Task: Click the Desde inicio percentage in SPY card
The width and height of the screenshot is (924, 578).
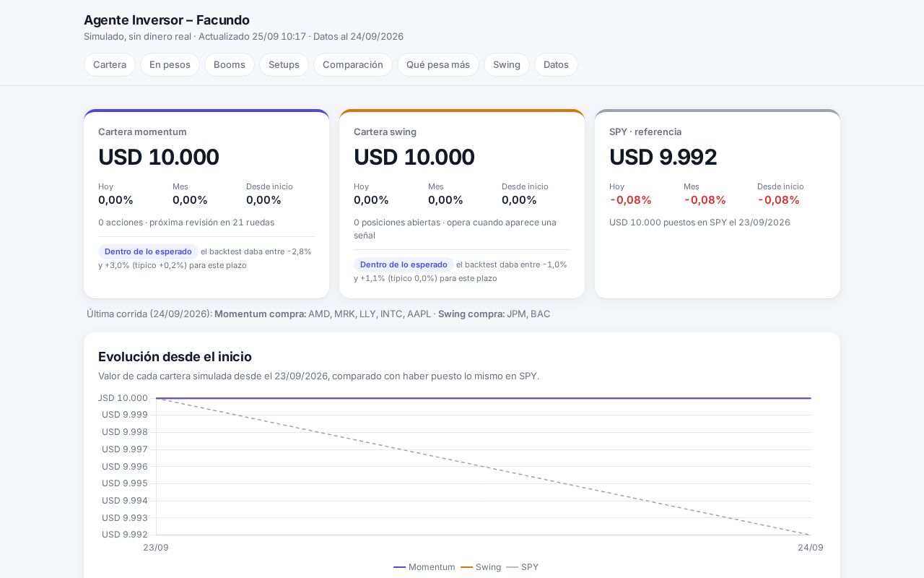Action: 779,200
